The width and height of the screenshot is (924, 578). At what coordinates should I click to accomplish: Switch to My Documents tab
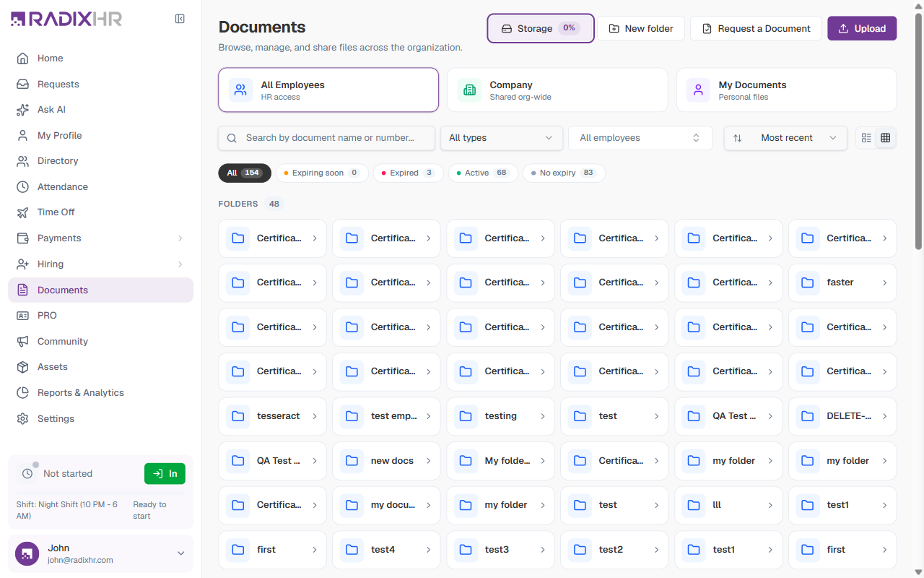[786, 90]
